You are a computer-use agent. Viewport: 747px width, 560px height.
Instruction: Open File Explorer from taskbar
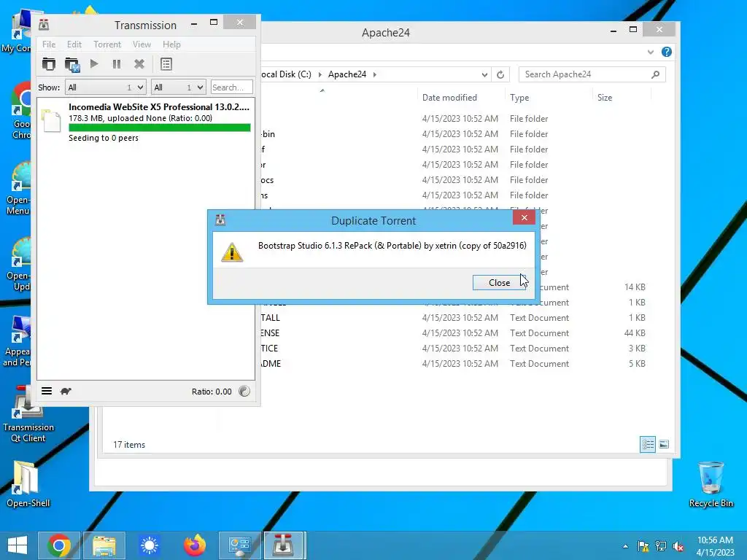click(104, 545)
